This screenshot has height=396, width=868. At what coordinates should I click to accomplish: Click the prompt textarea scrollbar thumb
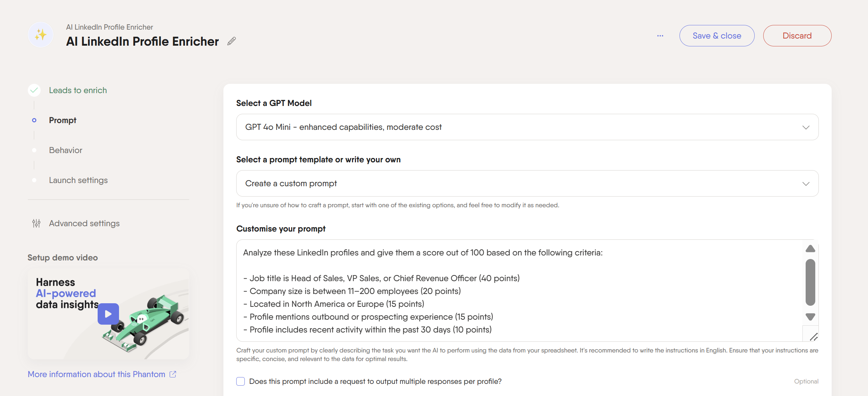[x=810, y=283]
